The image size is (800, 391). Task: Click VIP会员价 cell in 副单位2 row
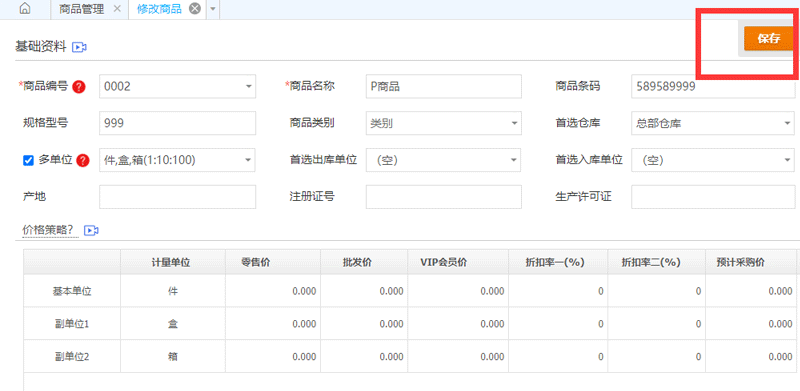tap(458, 356)
